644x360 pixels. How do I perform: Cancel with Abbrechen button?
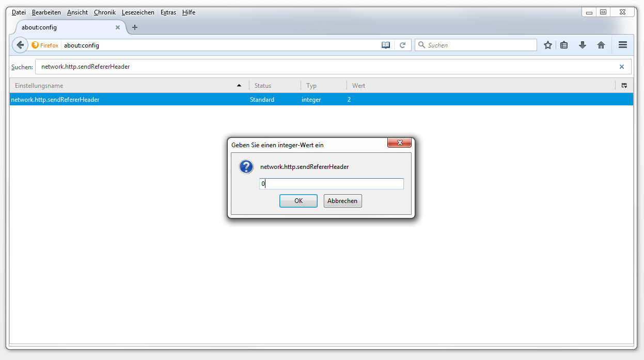342,201
